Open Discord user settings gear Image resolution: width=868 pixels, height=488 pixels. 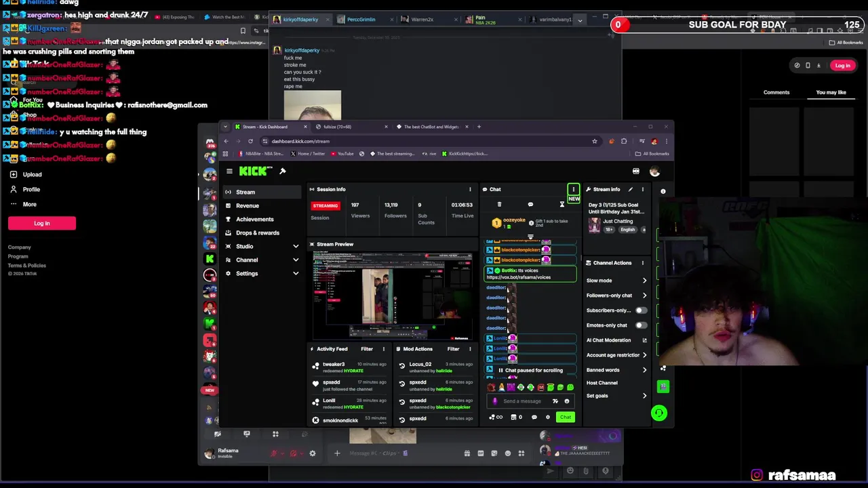[313, 453]
